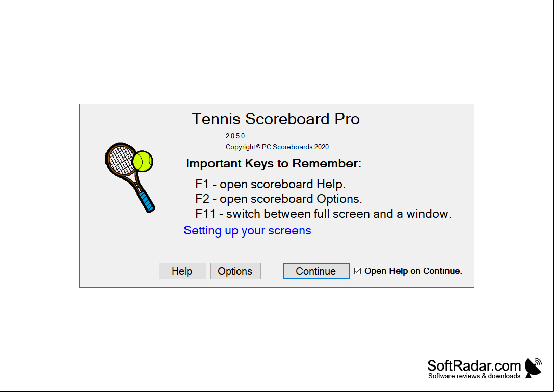Open the scoreboard Options button
554x392 pixels.
pyautogui.click(x=235, y=271)
